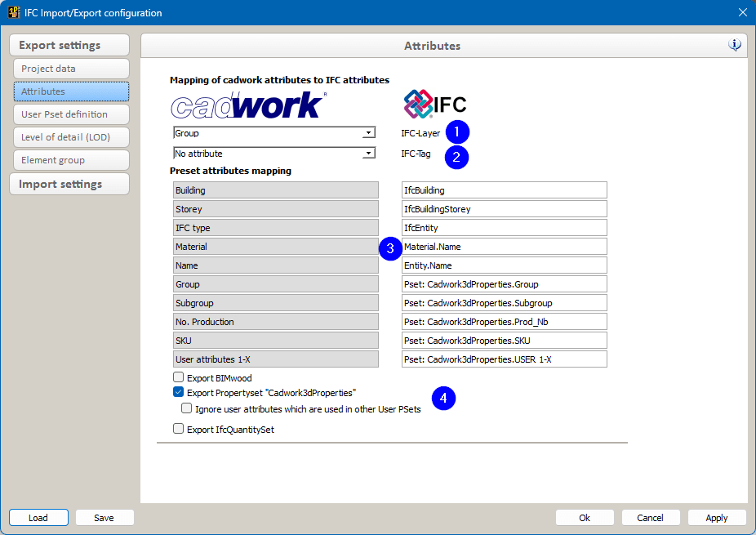The height and width of the screenshot is (535, 756).
Task: Open the Group dropdown for IFC-Layer
Action: point(368,133)
